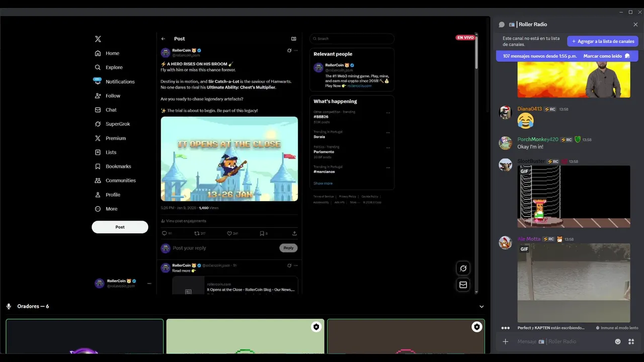
Task: Click username PorchMonkey420 in chat
Action: 538,139
